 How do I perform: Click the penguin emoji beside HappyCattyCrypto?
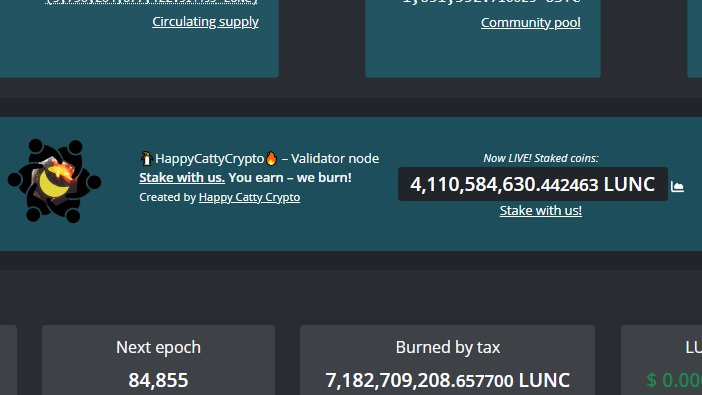click(146, 158)
